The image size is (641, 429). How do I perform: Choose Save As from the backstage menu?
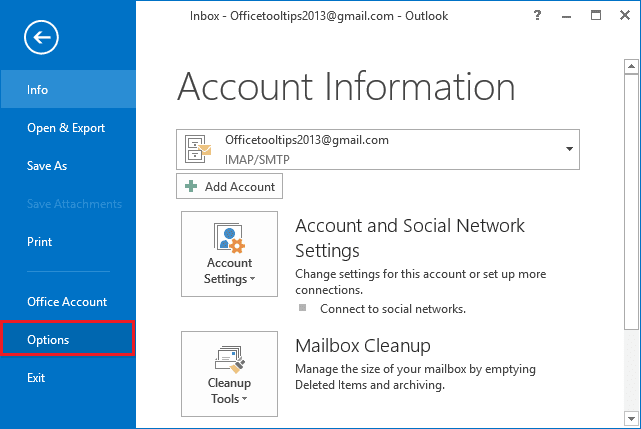click(x=68, y=166)
